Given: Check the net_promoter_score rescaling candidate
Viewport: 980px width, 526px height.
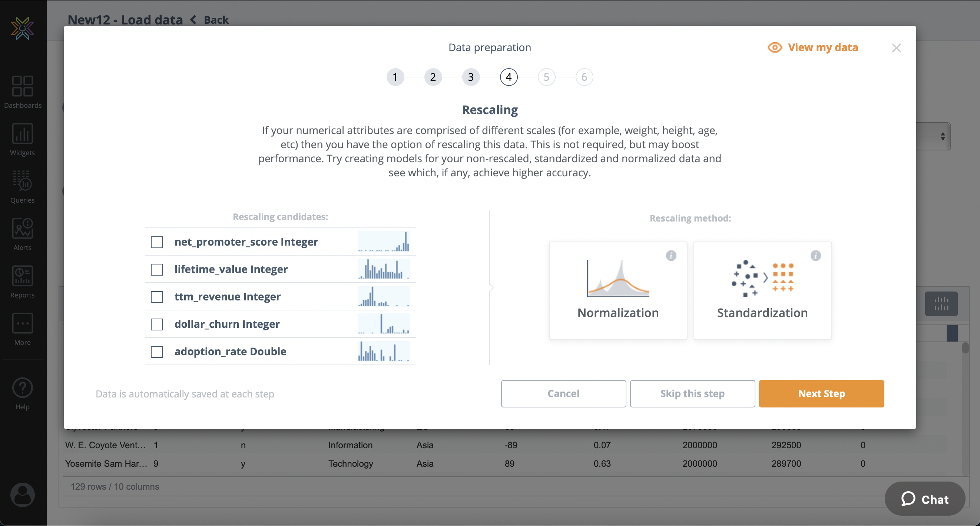Looking at the screenshot, I should tap(156, 242).
